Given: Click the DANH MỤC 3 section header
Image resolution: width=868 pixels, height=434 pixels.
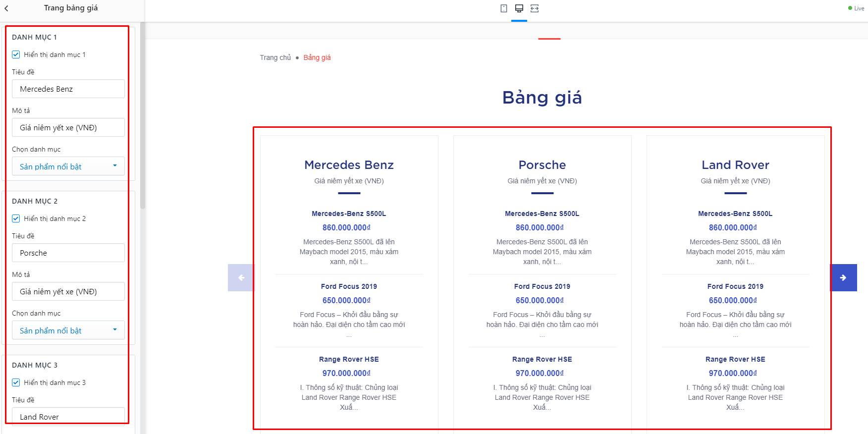Looking at the screenshot, I should point(35,365).
